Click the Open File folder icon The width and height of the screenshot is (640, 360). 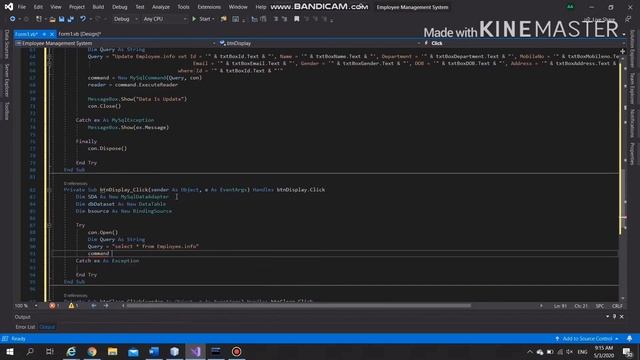click(52, 19)
